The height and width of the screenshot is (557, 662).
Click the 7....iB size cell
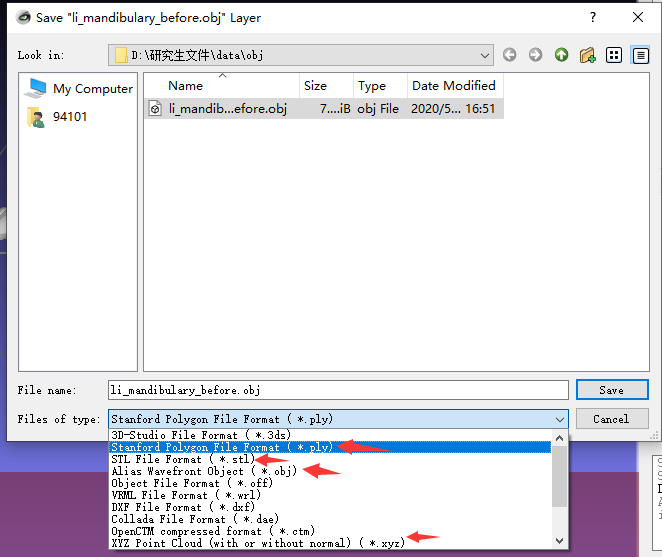click(x=335, y=109)
